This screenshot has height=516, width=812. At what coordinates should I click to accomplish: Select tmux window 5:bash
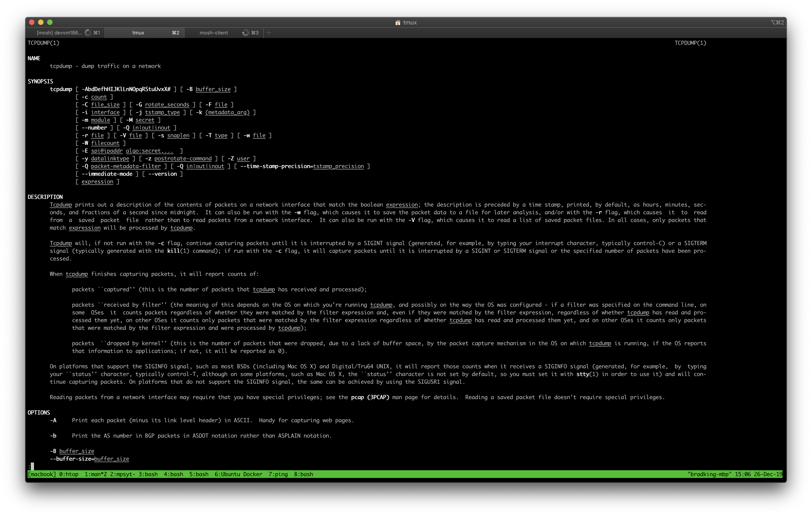[x=199, y=474]
